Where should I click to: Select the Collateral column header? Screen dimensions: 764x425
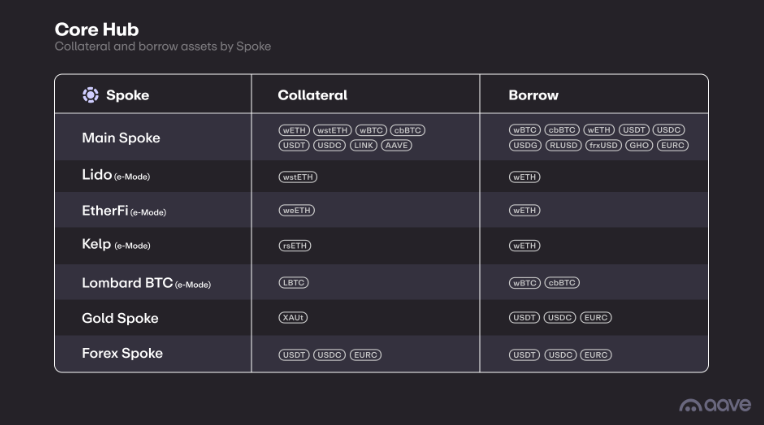[x=312, y=95]
